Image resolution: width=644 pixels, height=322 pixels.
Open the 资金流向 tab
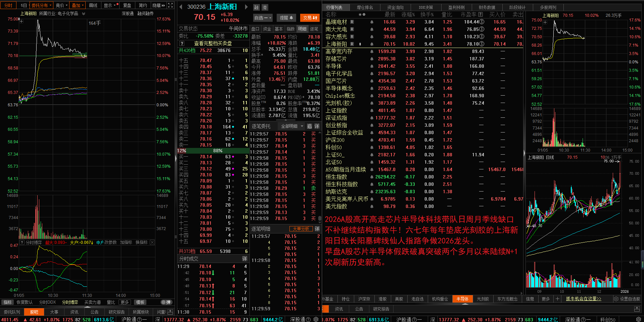(395, 7)
